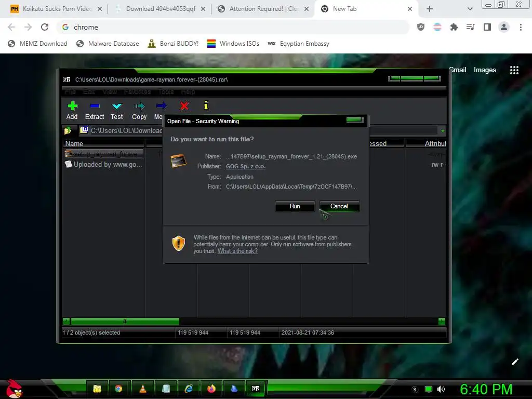Open Chrome from the taskbar
This screenshot has height=399, width=532.
pos(118,389)
